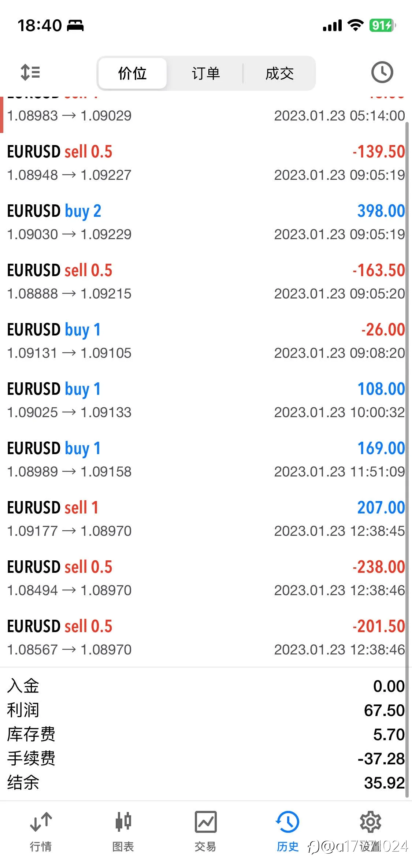Expand the EURUSD buy 2 trade row
The height and width of the screenshot is (868, 412).
[x=206, y=222]
